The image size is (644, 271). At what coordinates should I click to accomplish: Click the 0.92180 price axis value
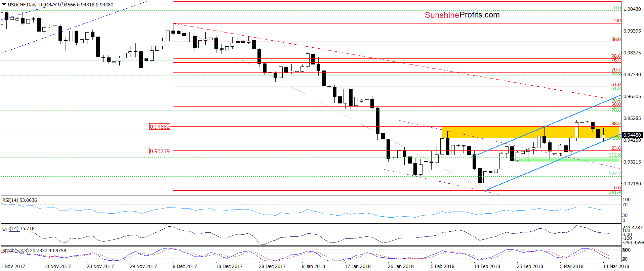point(632,184)
